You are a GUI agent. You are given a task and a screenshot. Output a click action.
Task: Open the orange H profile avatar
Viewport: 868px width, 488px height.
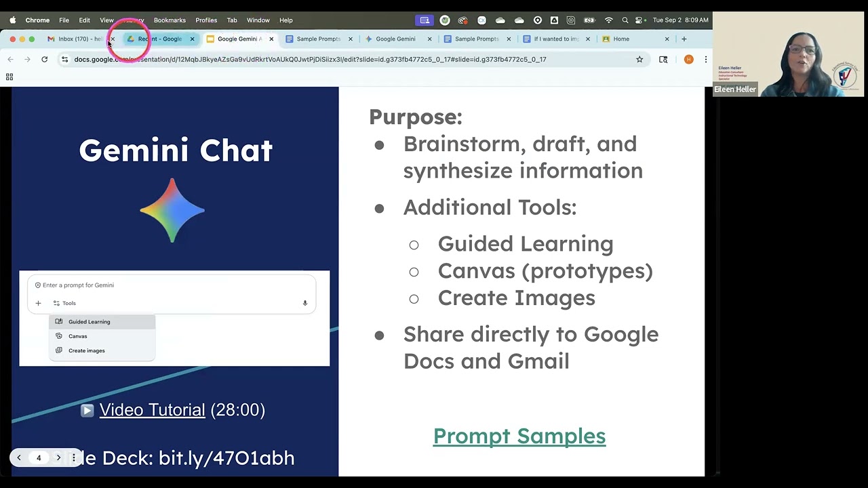coord(689,60)
